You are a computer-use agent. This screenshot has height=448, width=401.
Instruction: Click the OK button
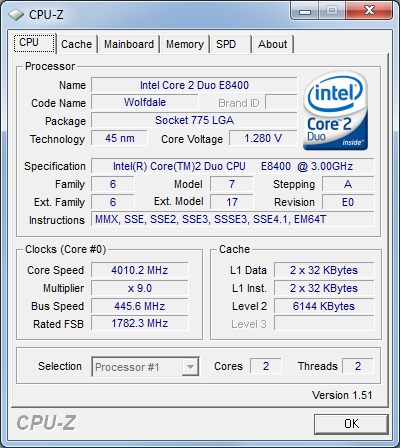(x=351, y=424)
